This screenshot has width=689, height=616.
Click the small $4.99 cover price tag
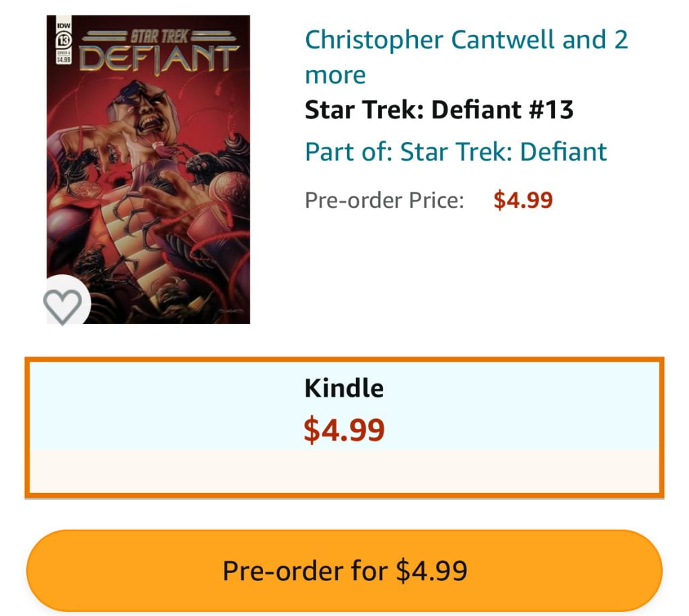63,60
